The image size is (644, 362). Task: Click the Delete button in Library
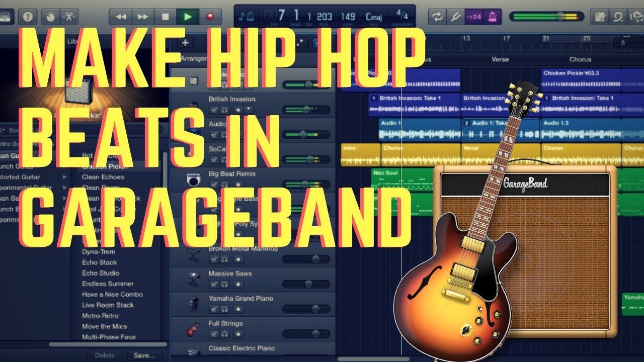click(x=105, y=355)
